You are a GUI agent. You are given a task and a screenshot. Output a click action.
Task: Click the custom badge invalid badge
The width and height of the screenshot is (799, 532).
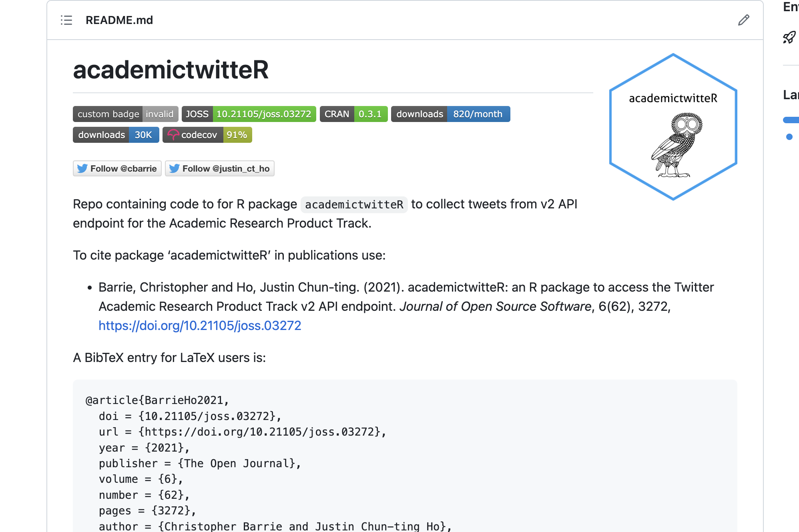(x=126, y=114)
